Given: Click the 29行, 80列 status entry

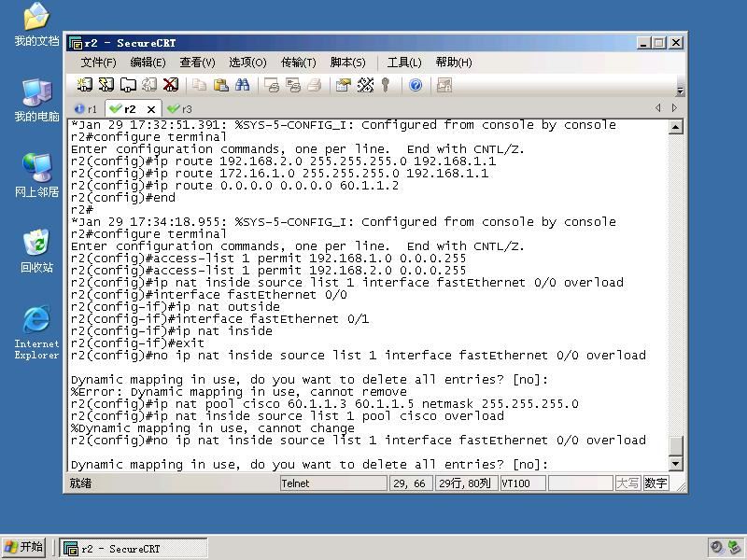Looking at the screenshot, I should tap(467, 483).
